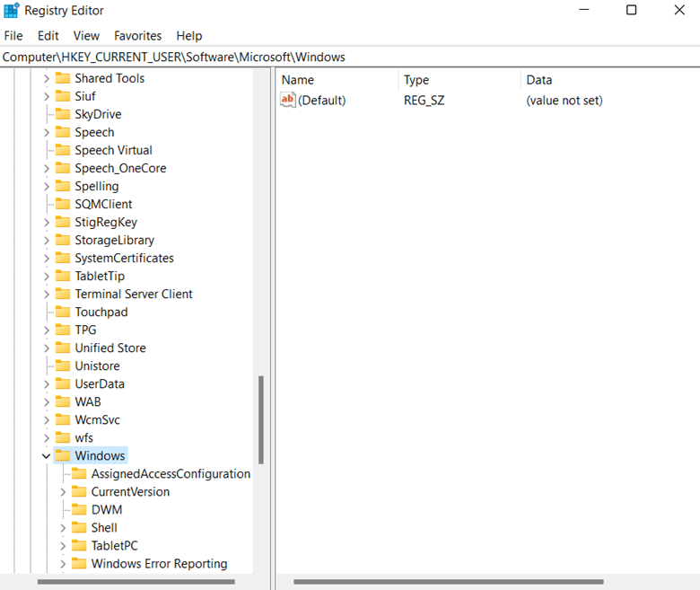Expand the WcmSvc key

pyautogui.click(x=47, y=420)
